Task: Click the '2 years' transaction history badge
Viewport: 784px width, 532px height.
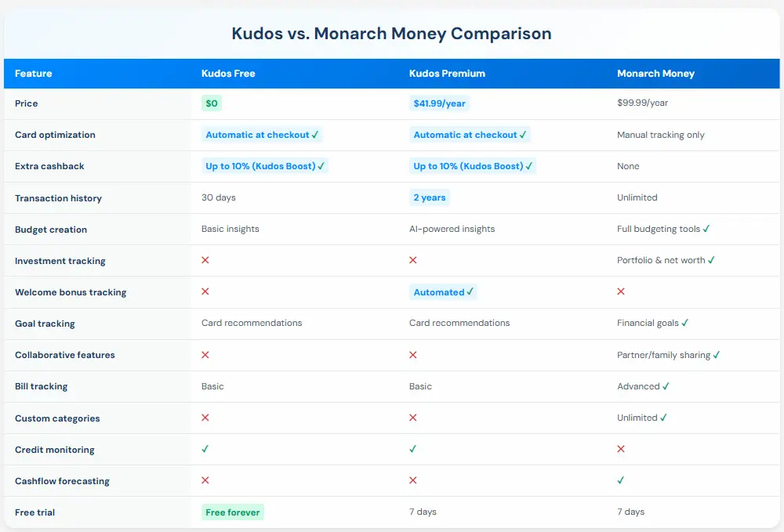Action: 430,197
